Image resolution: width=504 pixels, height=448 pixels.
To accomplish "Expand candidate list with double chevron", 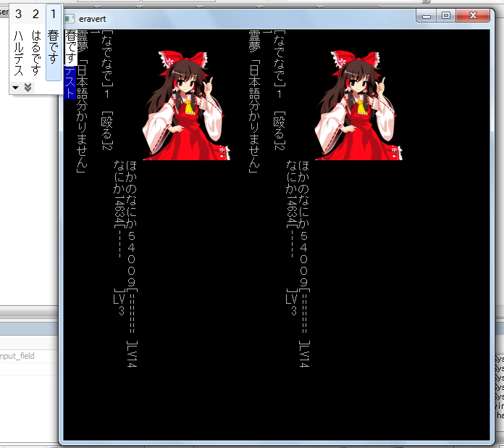I will coord(28,88).
